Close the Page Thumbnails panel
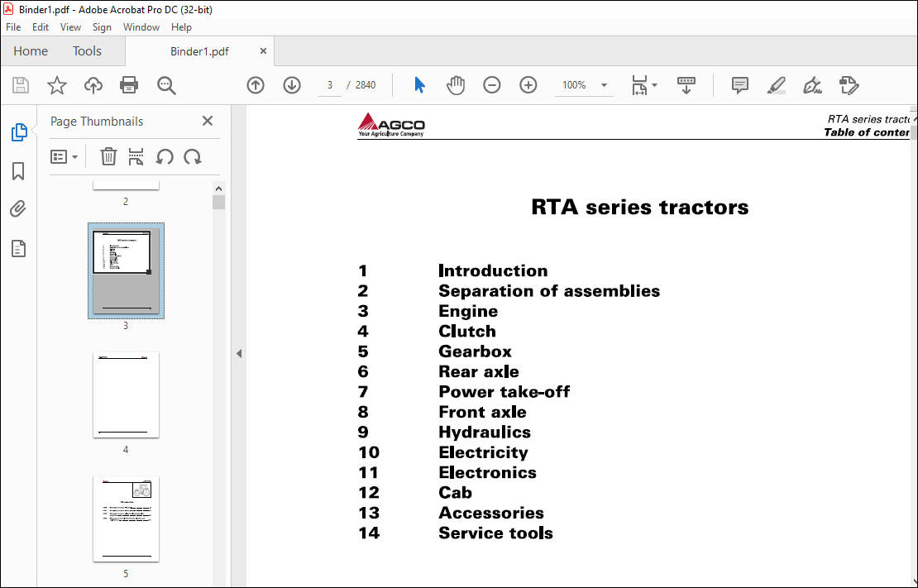 pos(208,121)
